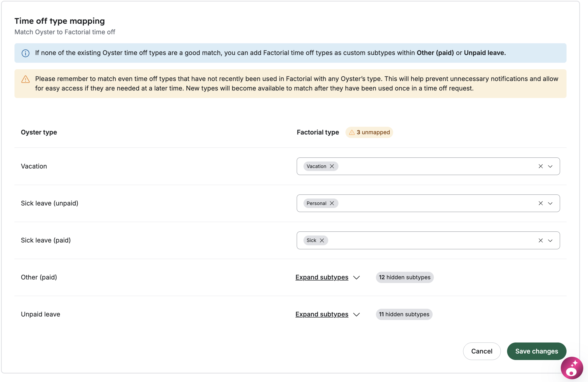The width and height of the screenshot is (588, 382).
Task: Click the Sick leave (unpaid) row label
Action: point(50,203)
